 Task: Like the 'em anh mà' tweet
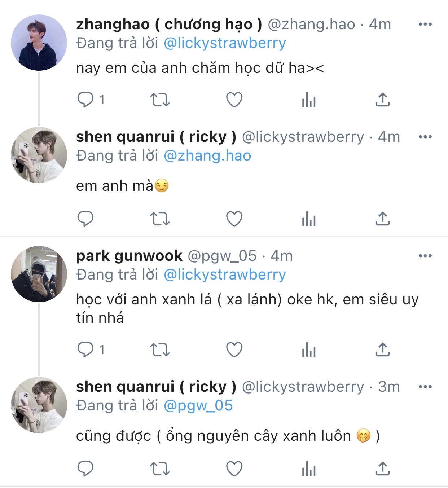click(234, 219)
